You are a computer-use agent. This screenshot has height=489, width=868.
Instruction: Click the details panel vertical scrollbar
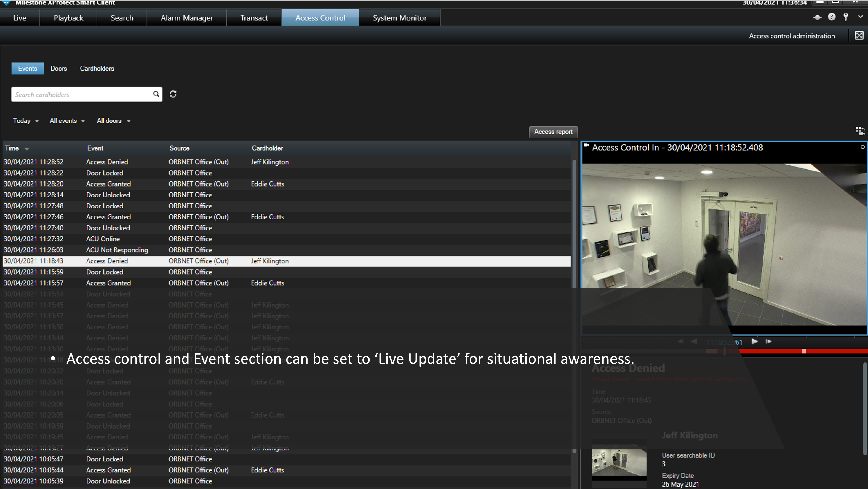865,409
